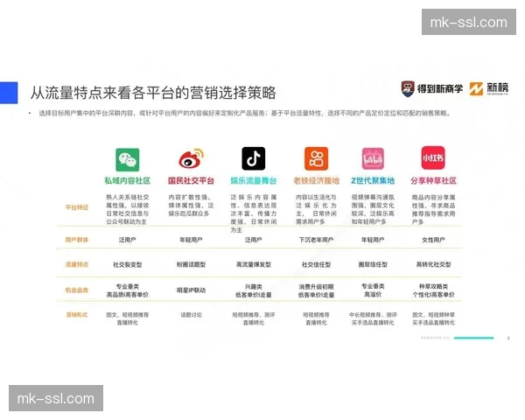The width and height of the screenshot is (525, 420).
Task: Select the paragraph beginning 商品内容分享属性强
Action: [433, 209]
